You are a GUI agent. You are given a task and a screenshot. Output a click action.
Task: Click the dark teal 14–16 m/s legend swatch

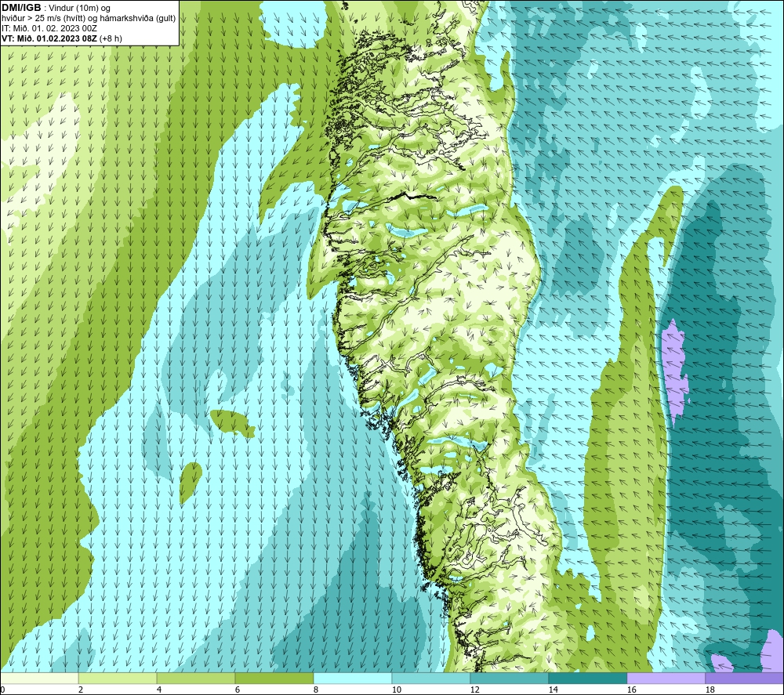[x=587, y=678]
